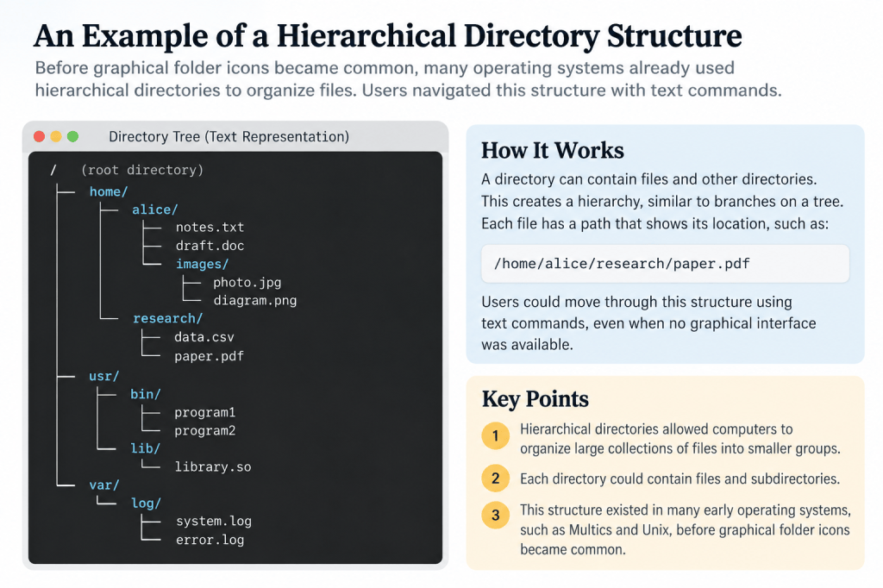Click the key point mentioning Multics and Unix

tap(685, 529)
